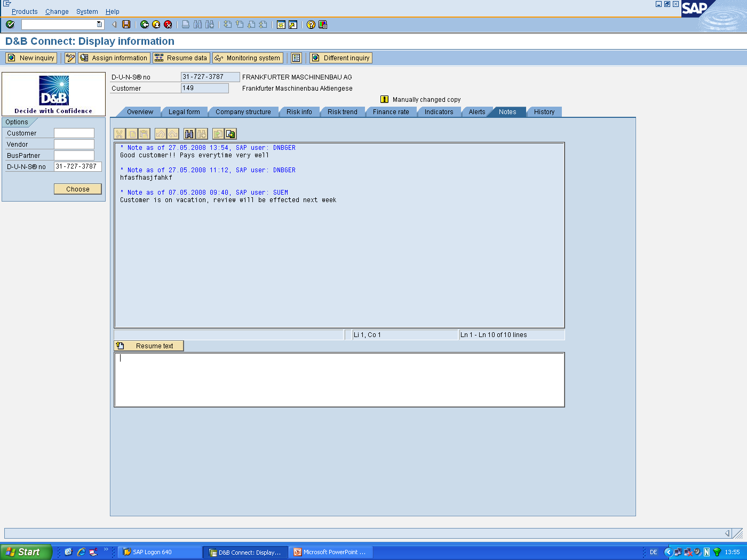The height and width of the screenshot is (560, 747).
Task: Click the Different inquiry button
Action: click(x=341, y=58)
